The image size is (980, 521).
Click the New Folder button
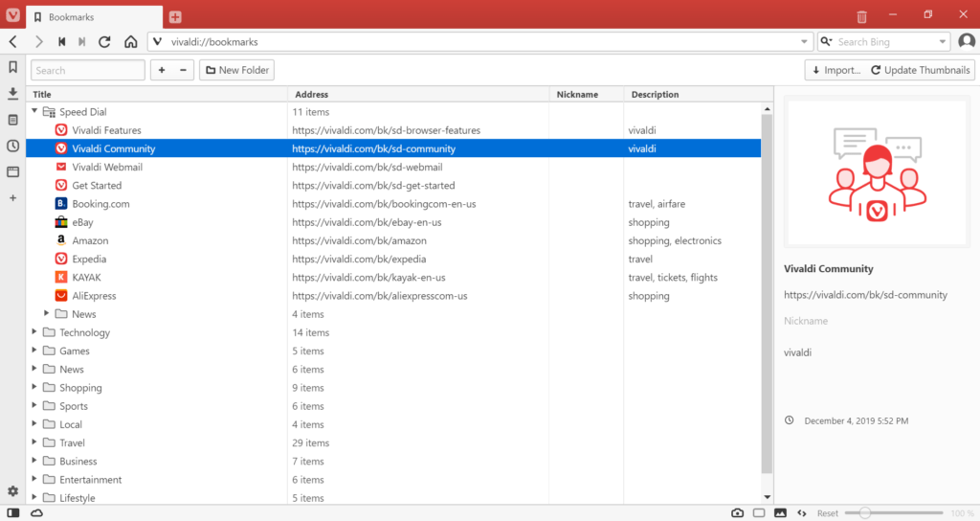point(237,70)
